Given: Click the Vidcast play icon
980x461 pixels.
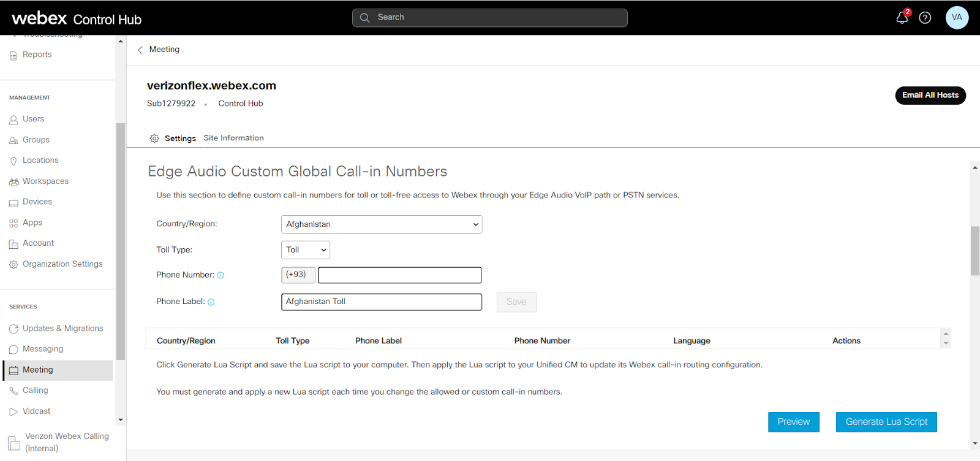Looking at the screenshot, I should click(13, 412).
